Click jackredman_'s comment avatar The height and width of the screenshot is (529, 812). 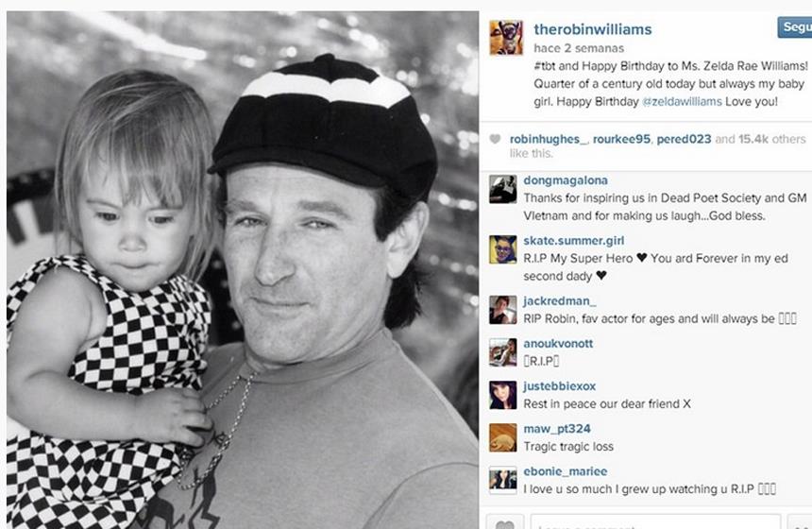[503, 310]
